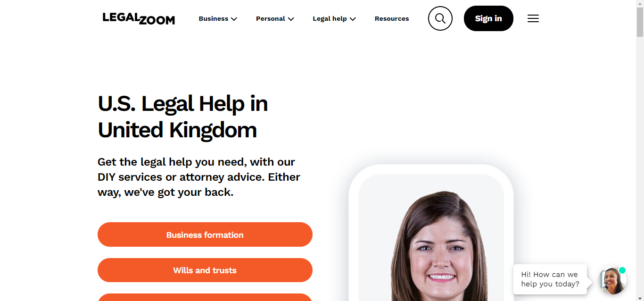
Task: Click the Business formation button
Action: coord(205,234)
